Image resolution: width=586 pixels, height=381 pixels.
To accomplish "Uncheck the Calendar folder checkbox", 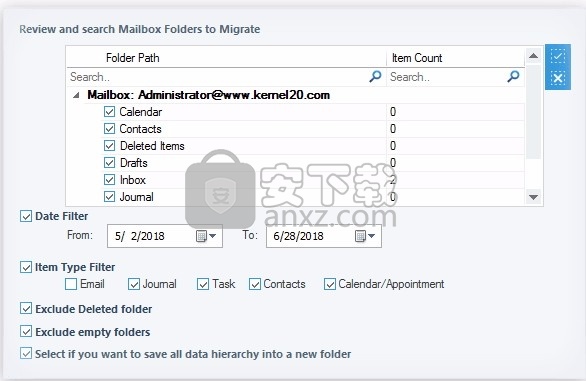I will (x=110, y=112).
